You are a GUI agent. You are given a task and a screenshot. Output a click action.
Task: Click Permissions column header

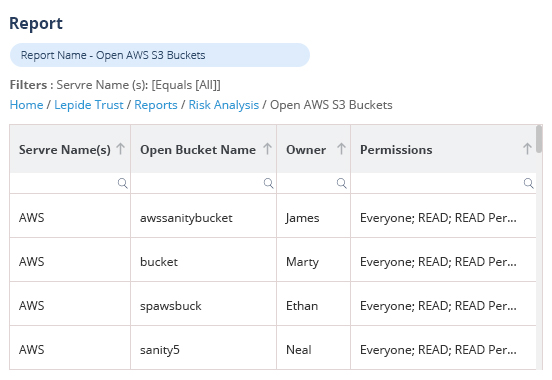click(443, 149)
